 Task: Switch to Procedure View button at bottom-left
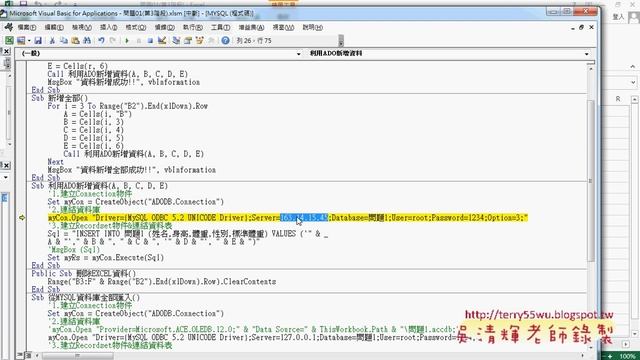[21, 356]
